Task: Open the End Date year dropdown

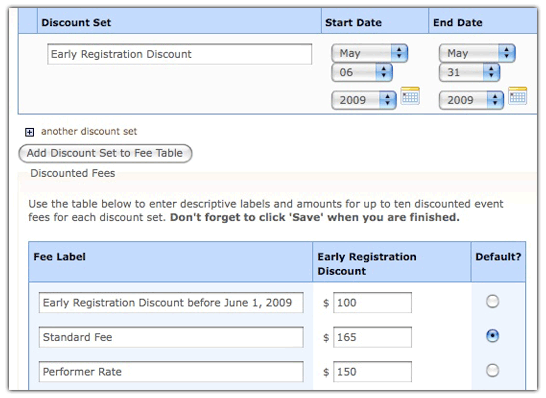Action: (x=471, y=100)
